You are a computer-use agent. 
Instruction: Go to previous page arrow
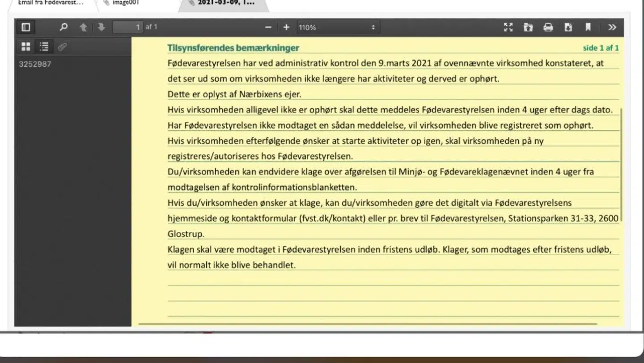[83, 27]
